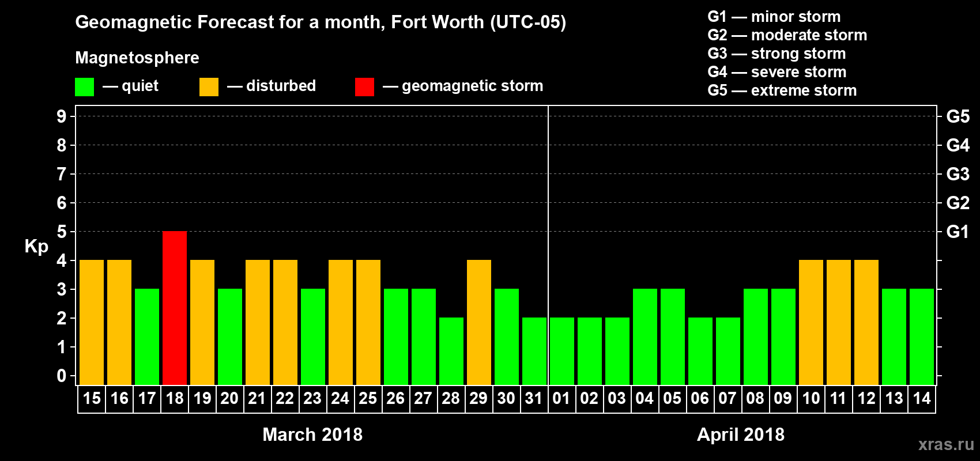This screenshot has width=980, height=461.
Task: Click the '— quiet' legend label
Action: click(130, 86)
